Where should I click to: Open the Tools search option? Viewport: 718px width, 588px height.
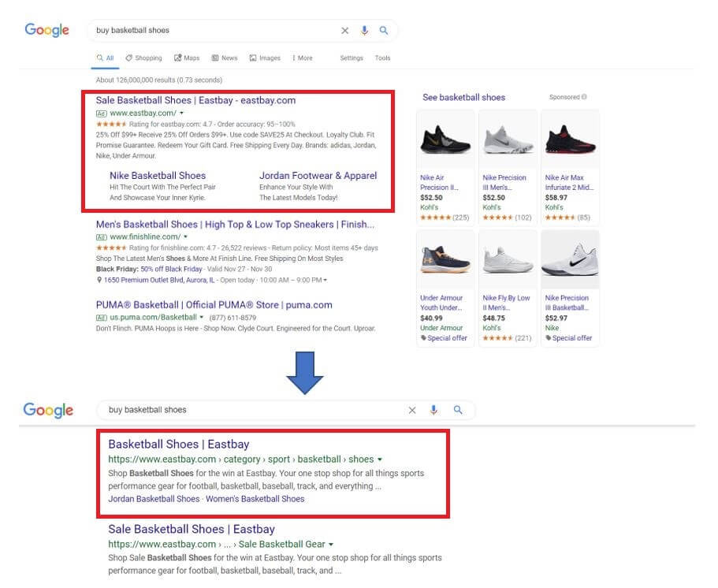coord(382,58)
